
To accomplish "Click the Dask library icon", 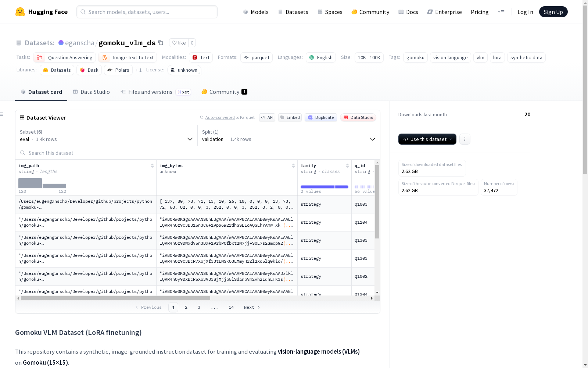I will click(x=82, y=70).
